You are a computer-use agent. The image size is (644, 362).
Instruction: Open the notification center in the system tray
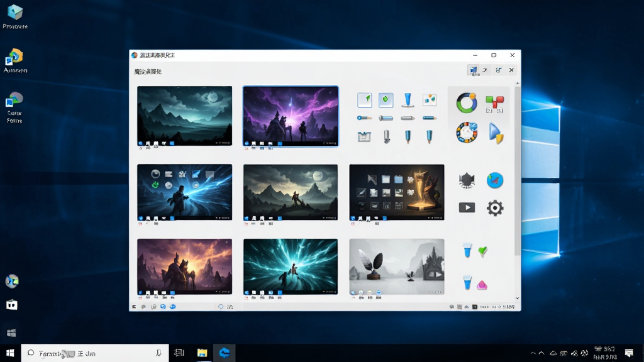click(629, 353)
